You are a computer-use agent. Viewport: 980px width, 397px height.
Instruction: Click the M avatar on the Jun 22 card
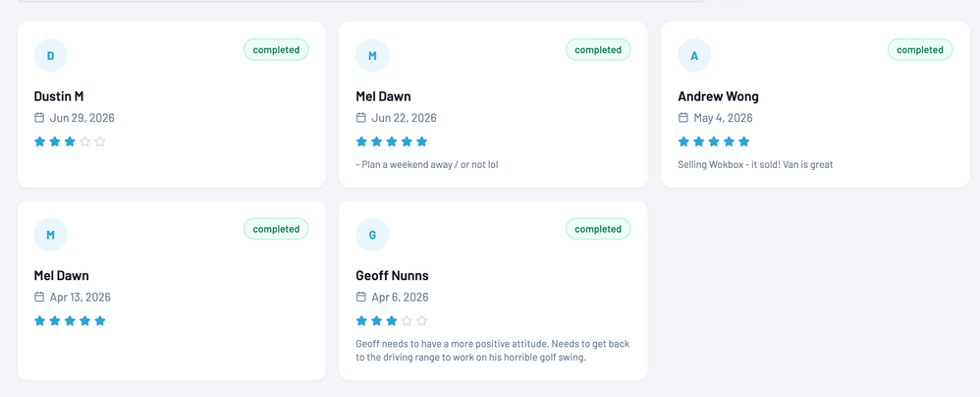pos(372,56)
